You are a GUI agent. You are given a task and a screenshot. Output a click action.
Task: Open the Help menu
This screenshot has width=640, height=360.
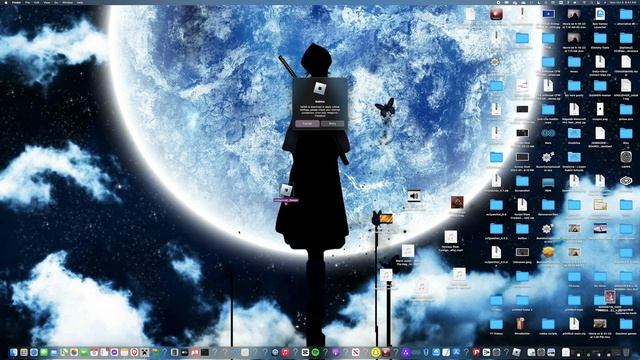pyautogui.click(x=80, y=2)
